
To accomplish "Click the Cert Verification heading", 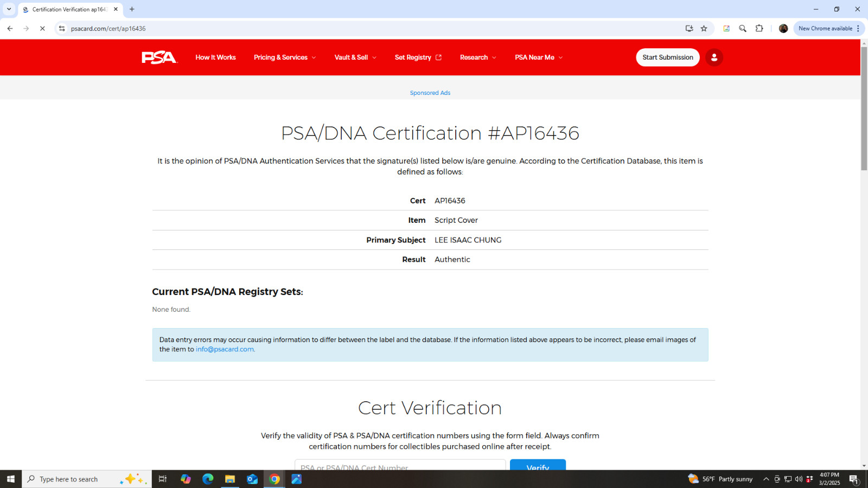I will pyautogui.click(x=430, y=408).
